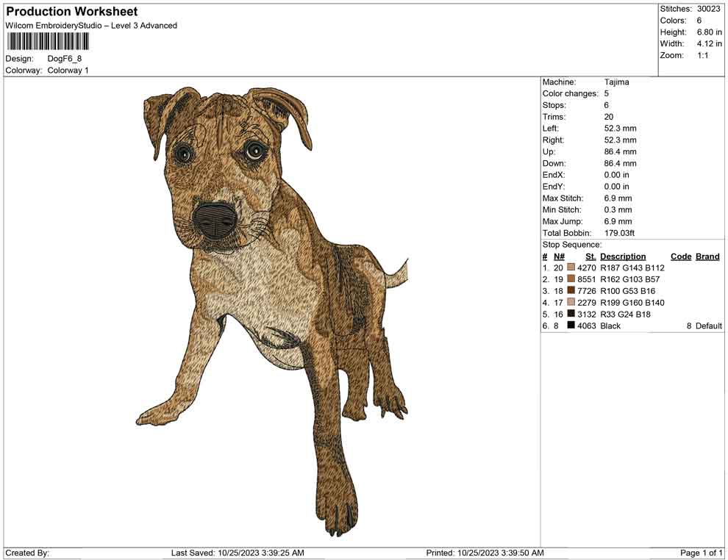This screenshot has height=560, width=728.
Task: Click the 'Code' column header
Action: coord(681,256)
